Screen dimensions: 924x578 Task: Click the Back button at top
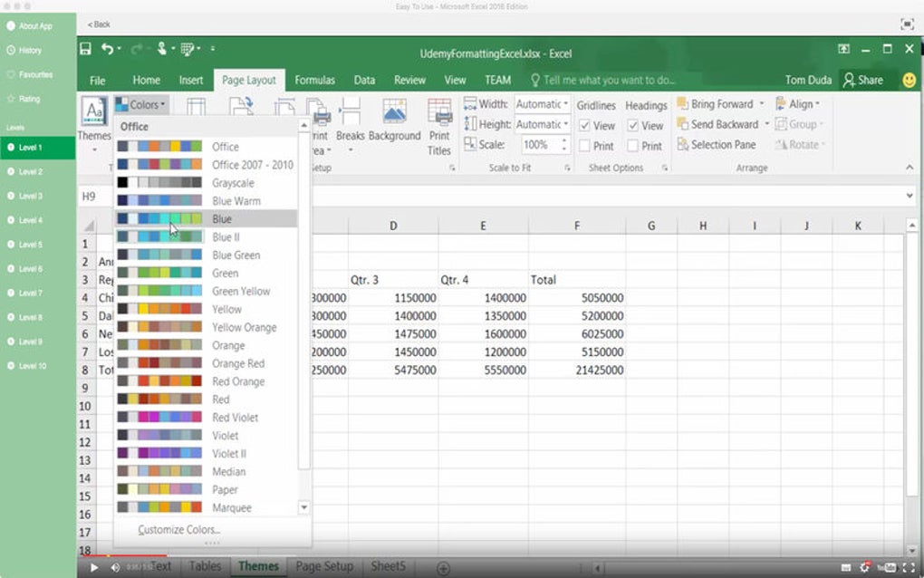tap(99, 24)
